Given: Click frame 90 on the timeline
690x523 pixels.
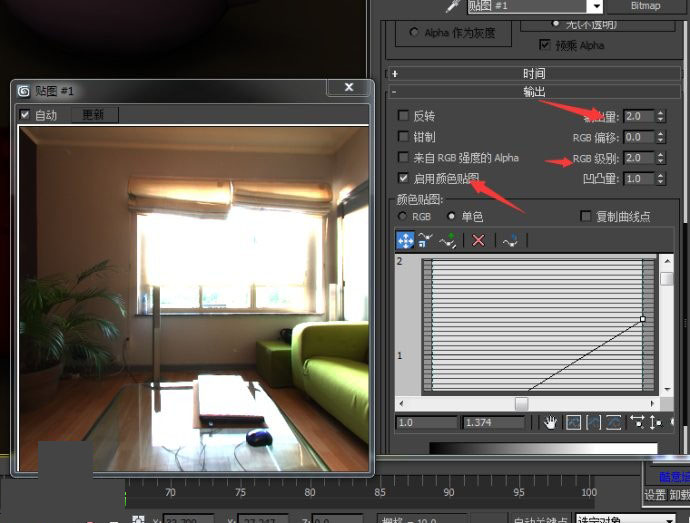Looking at the screenshot, I should coord(448,492).
